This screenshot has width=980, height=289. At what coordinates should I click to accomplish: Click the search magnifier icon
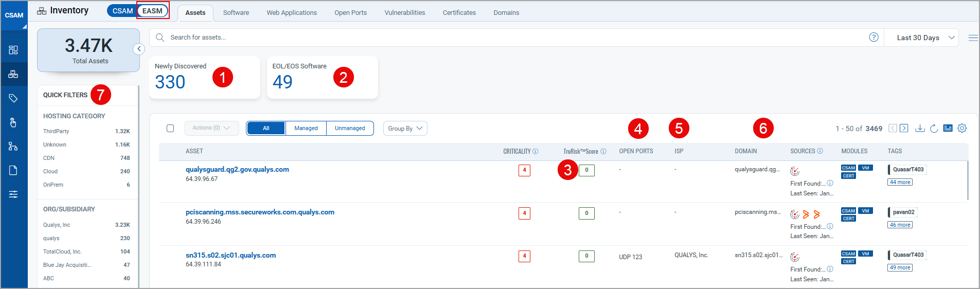pos(160,38)
